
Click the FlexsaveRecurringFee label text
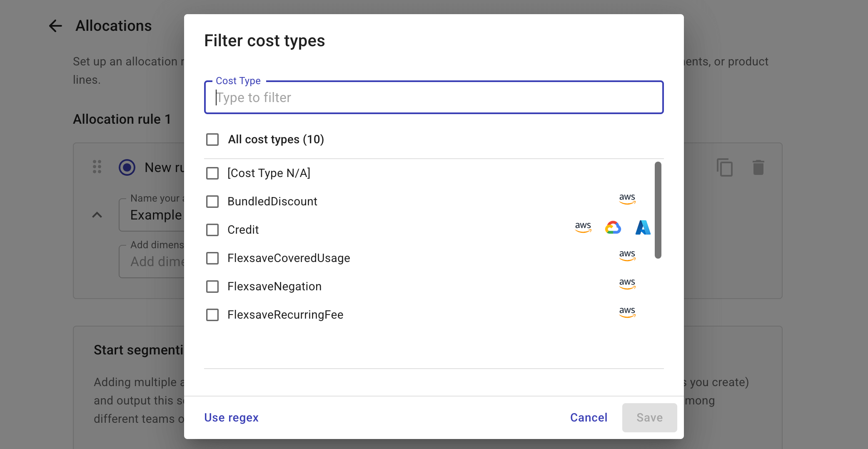285,315
